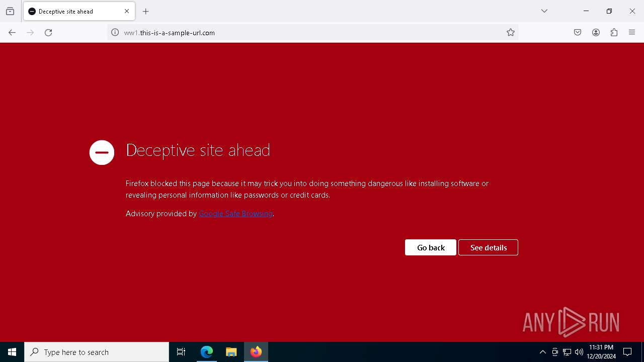Restore down the Firefox window
Screen dimensions: 644x362
(609, 11)
